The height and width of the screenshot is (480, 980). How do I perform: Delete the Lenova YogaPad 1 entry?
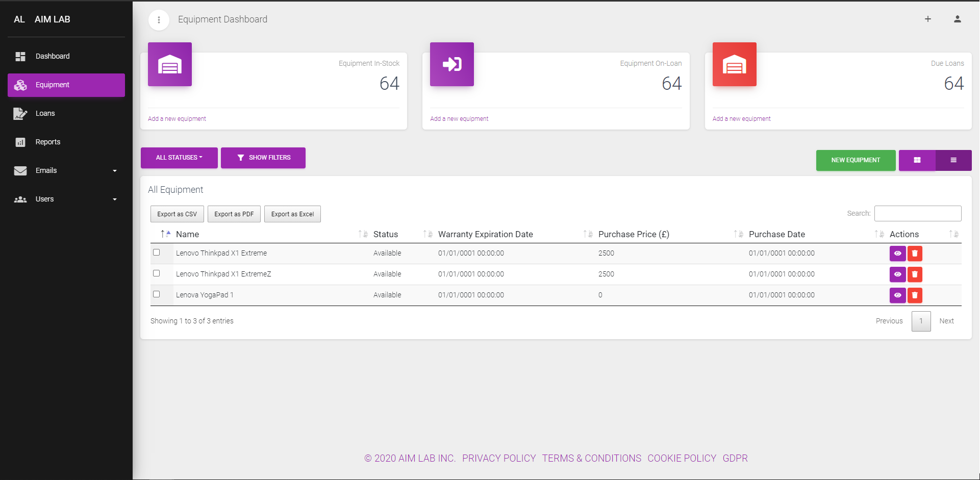pos(915,295)
